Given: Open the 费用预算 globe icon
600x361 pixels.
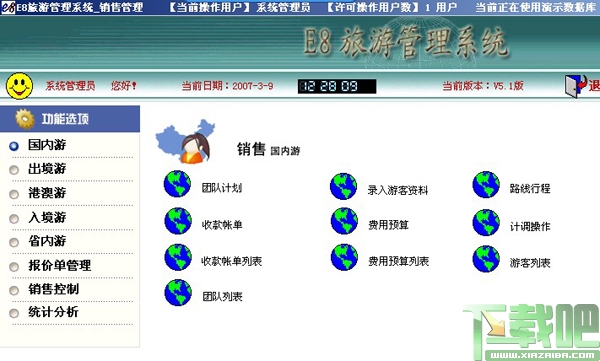Looking at the screenshot, I should [344, 221].
